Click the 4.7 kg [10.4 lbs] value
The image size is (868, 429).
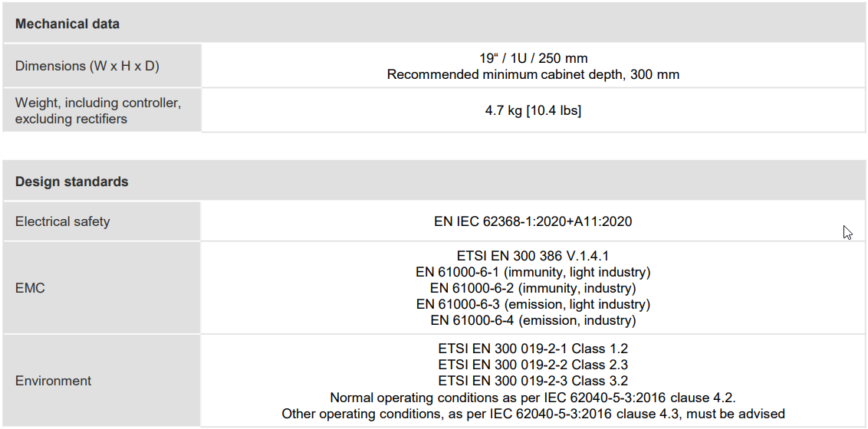click(533, 110)
